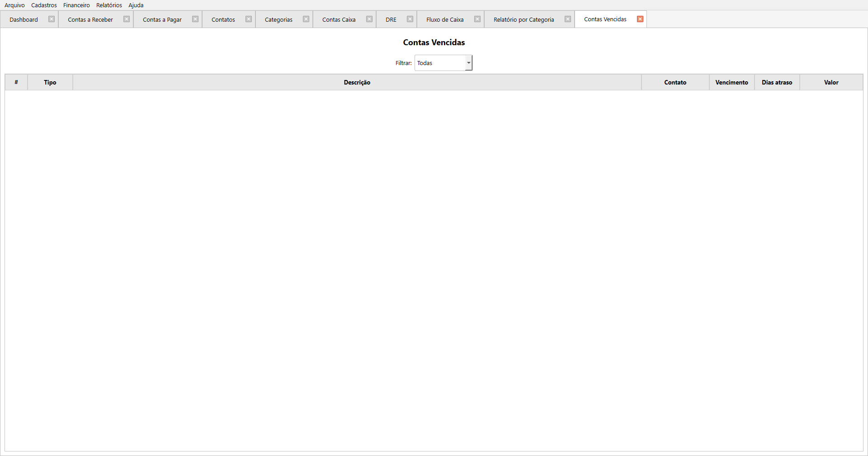
Task: Close the Relatório por Categoria tab
Action: tap(568, 19)
